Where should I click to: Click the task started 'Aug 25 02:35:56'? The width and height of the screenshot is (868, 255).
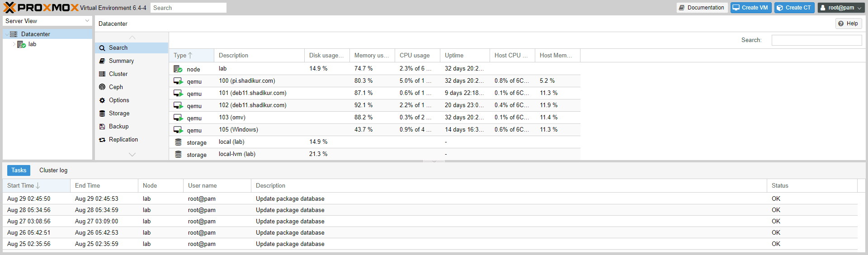(430, 244)
